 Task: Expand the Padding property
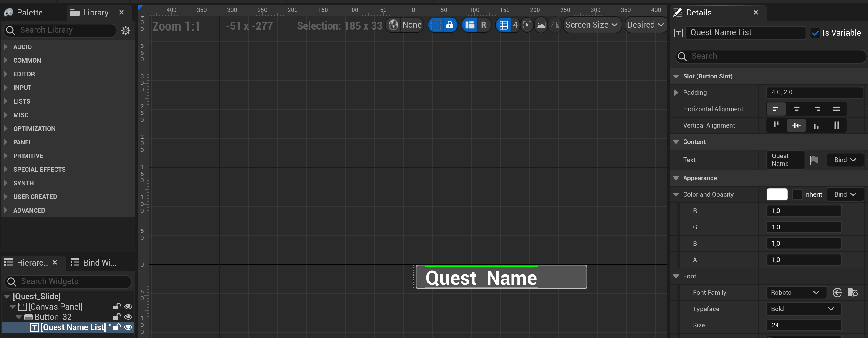click(676, 93)
